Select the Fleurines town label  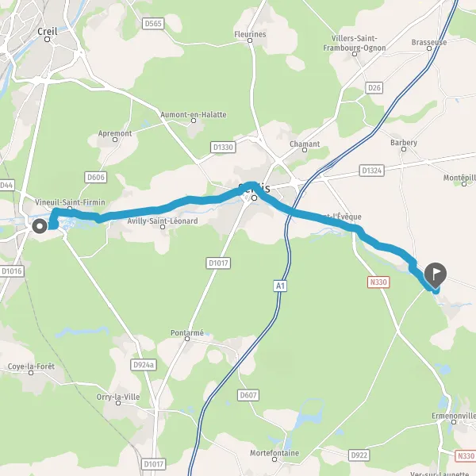coord(250,34)
